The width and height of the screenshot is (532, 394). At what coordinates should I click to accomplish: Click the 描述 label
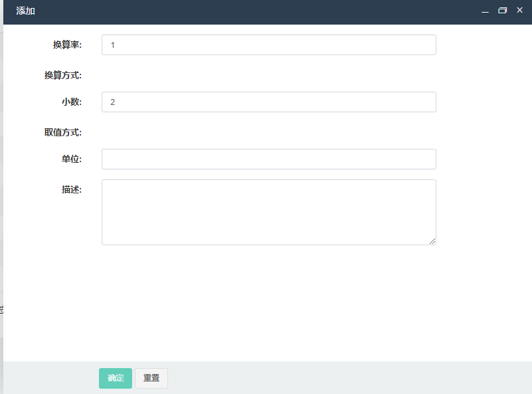(72, 189)
